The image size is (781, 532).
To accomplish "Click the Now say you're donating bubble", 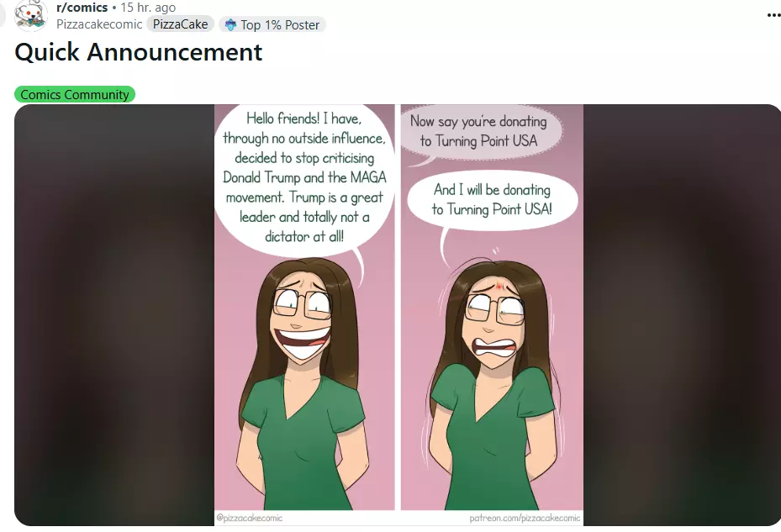I will pos(478,131).
